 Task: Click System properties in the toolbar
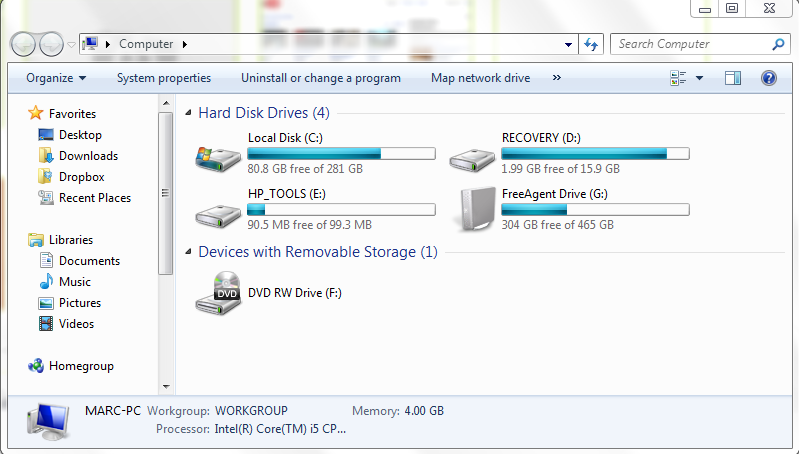[x=164, y=78]
